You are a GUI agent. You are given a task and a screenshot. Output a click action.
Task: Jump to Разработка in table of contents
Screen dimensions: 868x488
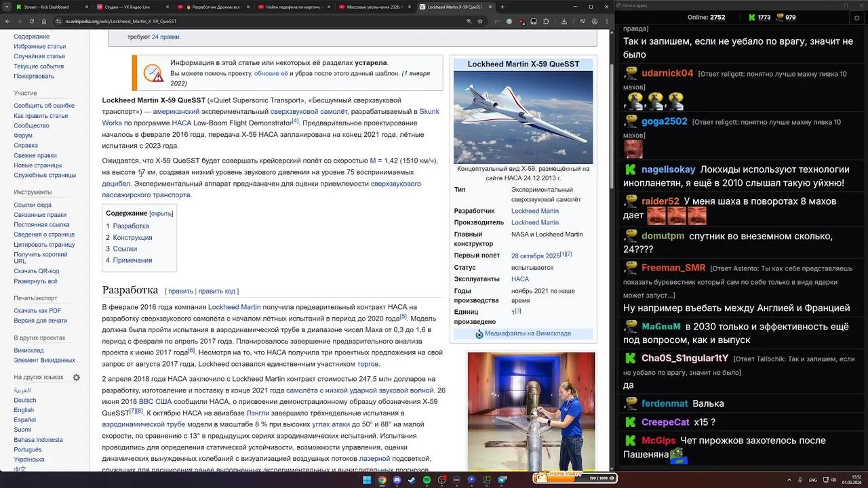click(x=131, y=226)
